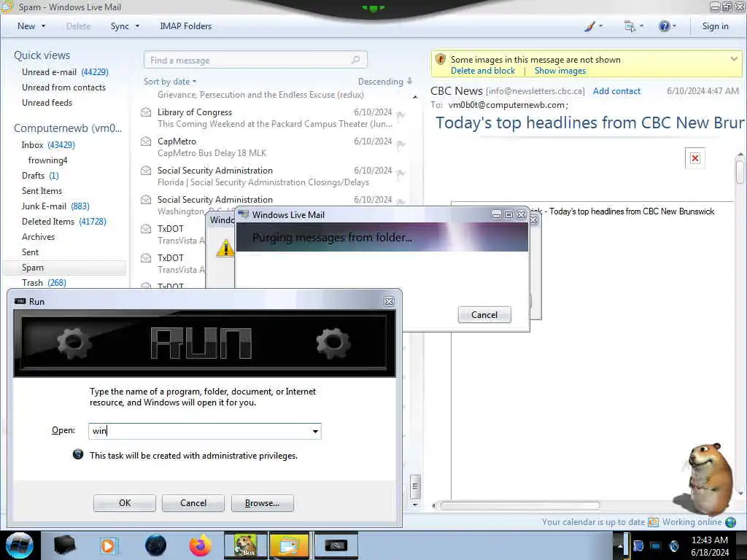Click the reading pane horizontal scrollbar
Screen dimensions: 747x560
519,505
